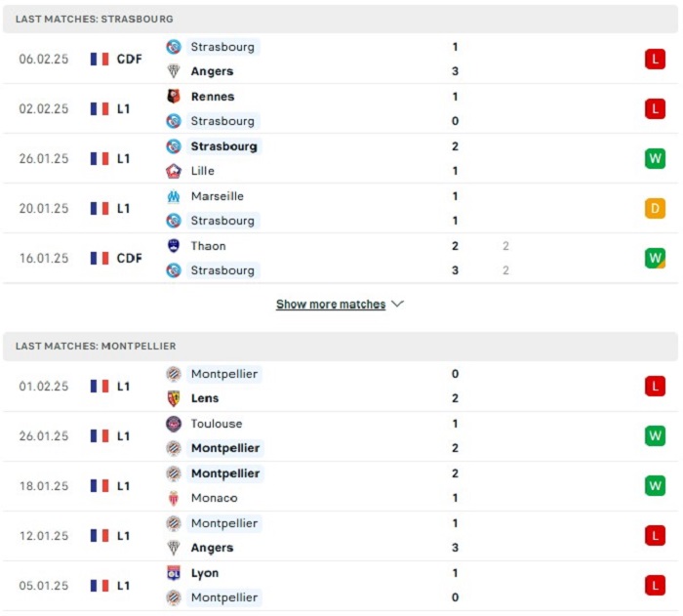
Task: Click the orange D badge for Marseille match
Action: (x=655, y=208)
